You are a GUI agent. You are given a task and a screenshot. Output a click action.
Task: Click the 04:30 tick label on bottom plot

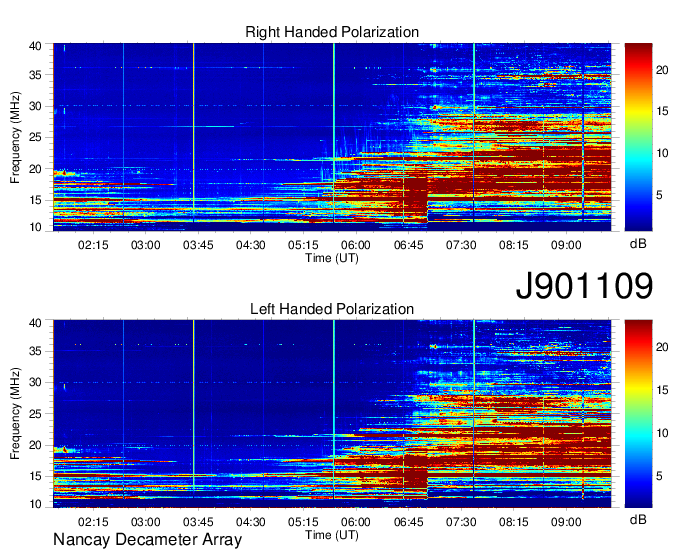[x=251, y=522]
